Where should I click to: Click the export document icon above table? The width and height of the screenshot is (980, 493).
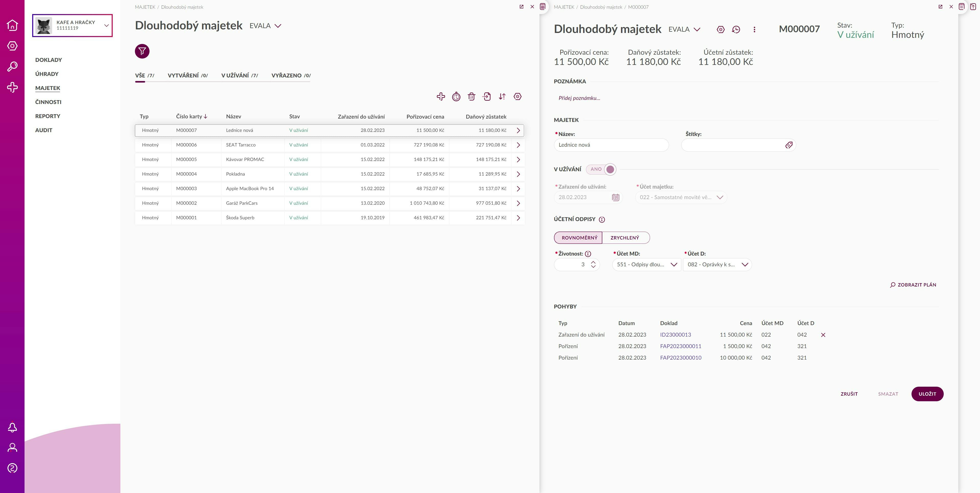pyautogui.click(x=487, y=97)
